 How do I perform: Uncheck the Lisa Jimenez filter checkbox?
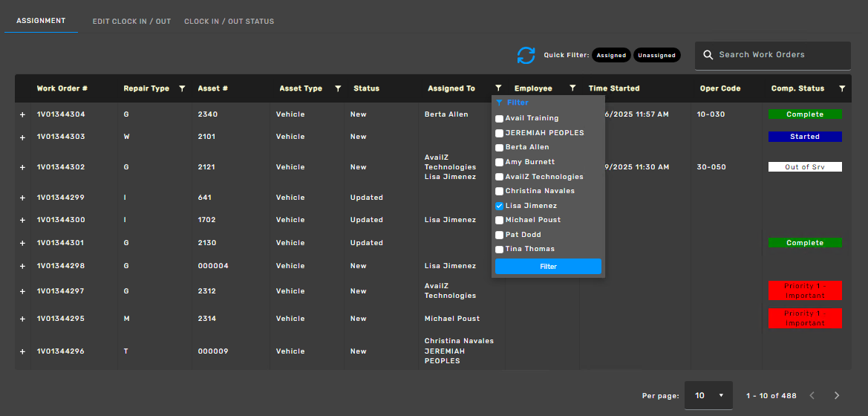click(500, 206)
